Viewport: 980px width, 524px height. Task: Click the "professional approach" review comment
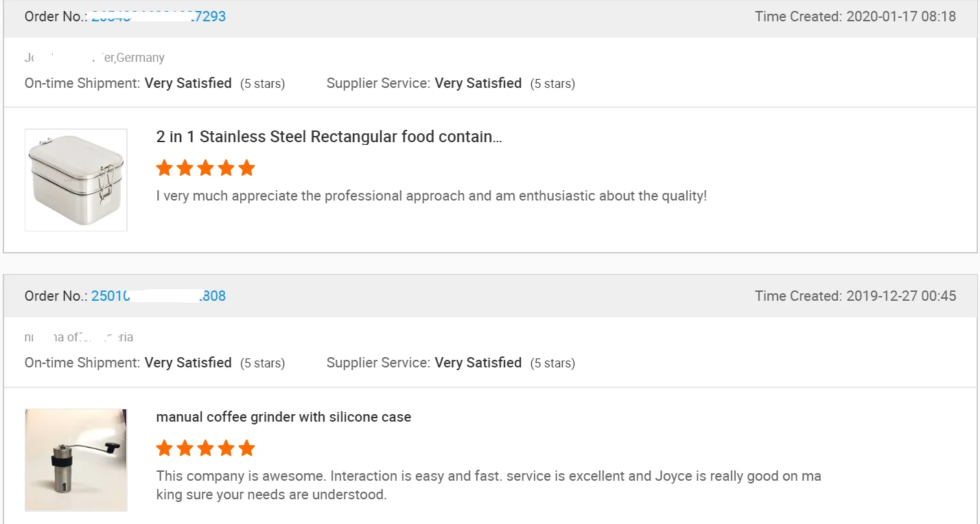[431, 196]
